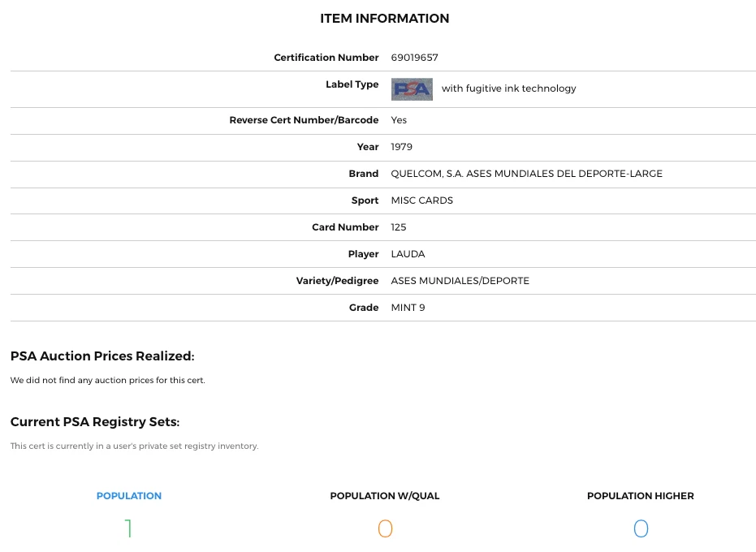The image size is (756, 552).
Task: Click the blue population higher count
Action: click(641, 529)
